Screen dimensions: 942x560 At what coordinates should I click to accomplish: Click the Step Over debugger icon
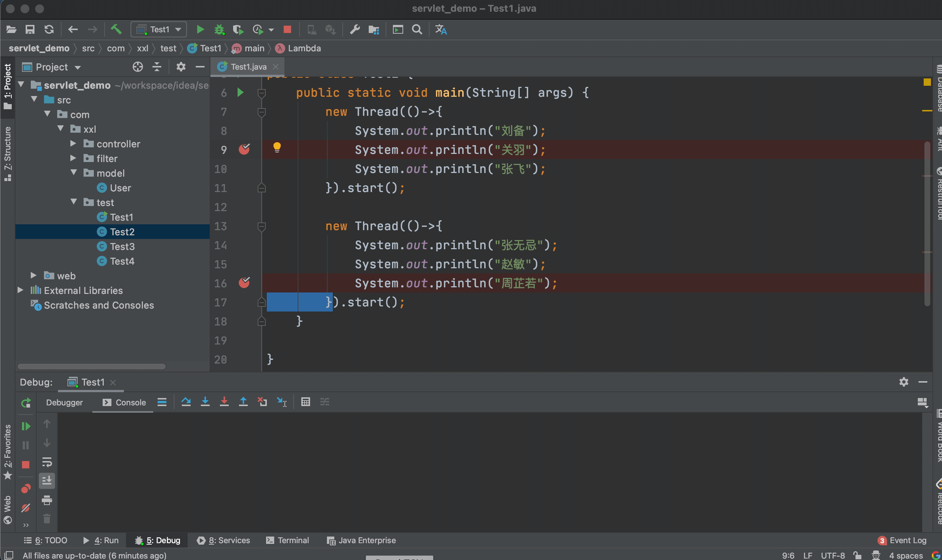185,402
